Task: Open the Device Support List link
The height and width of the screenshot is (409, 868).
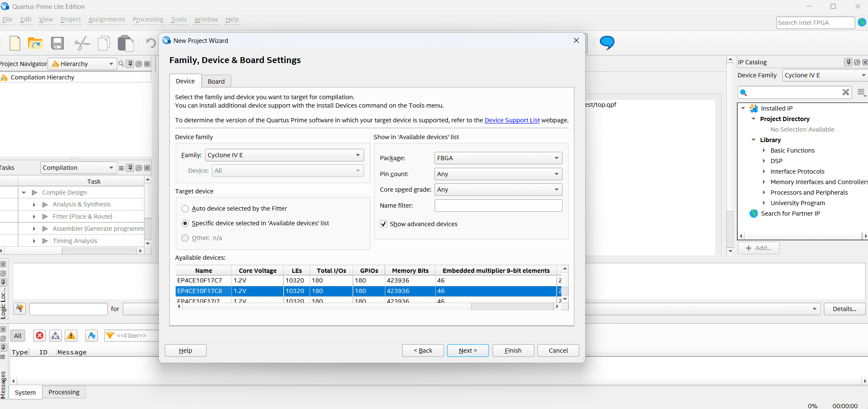Action: pos(512,120)
